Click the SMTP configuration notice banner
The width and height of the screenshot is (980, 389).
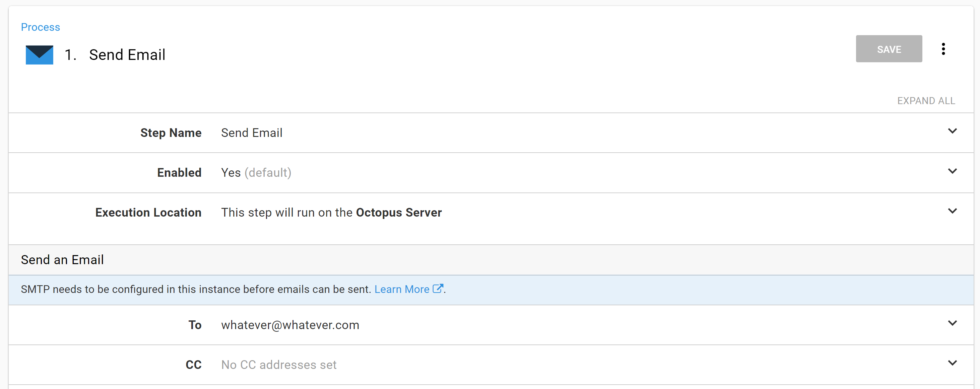pyautogui.click(x=233, y=289)
